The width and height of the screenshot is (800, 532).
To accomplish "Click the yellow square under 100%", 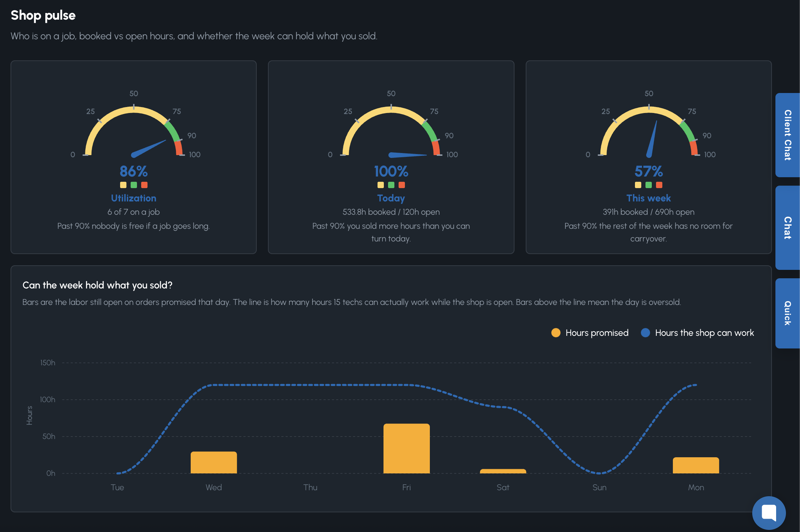I will 381,185.
